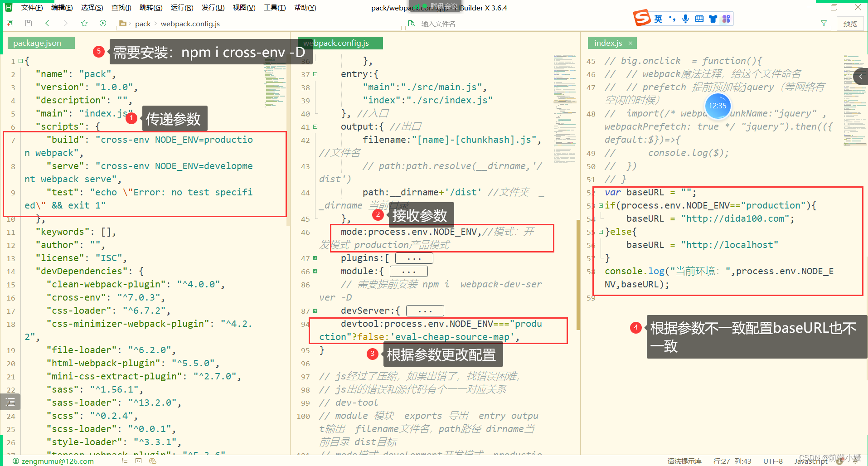Click 语法提示库 in the status bar

(684, 461)
